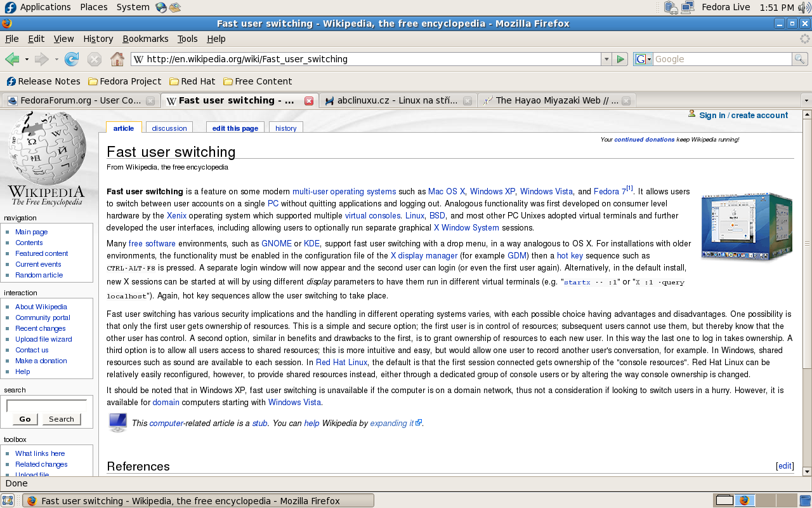Screen dimensions: 812x508
Task: Select the history page tab
Action: 286,128
